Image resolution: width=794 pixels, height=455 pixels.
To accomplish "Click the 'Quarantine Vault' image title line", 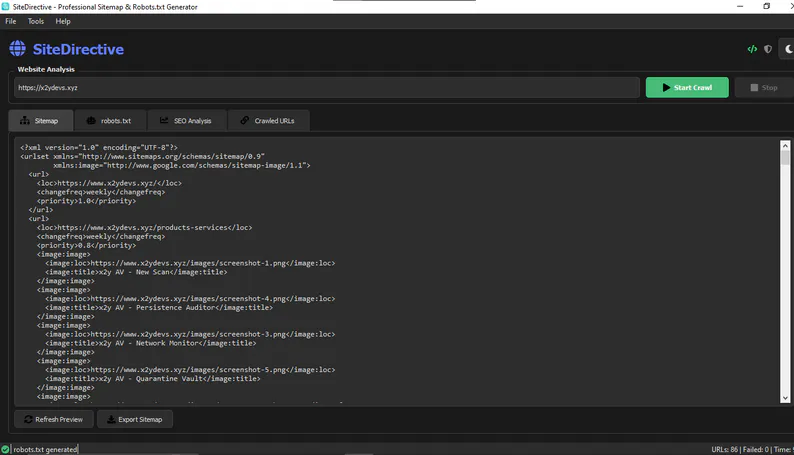I will [152, 378].
